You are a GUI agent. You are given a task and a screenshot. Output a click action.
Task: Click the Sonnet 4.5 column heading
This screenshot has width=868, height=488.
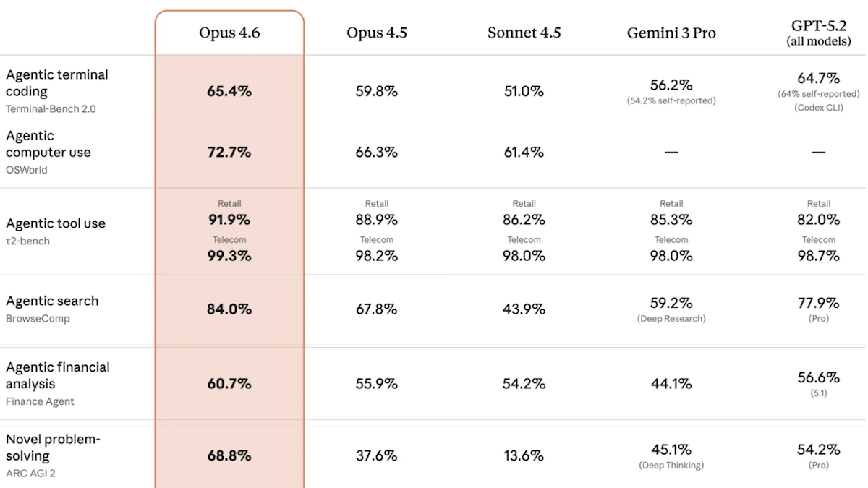point(524,33)
